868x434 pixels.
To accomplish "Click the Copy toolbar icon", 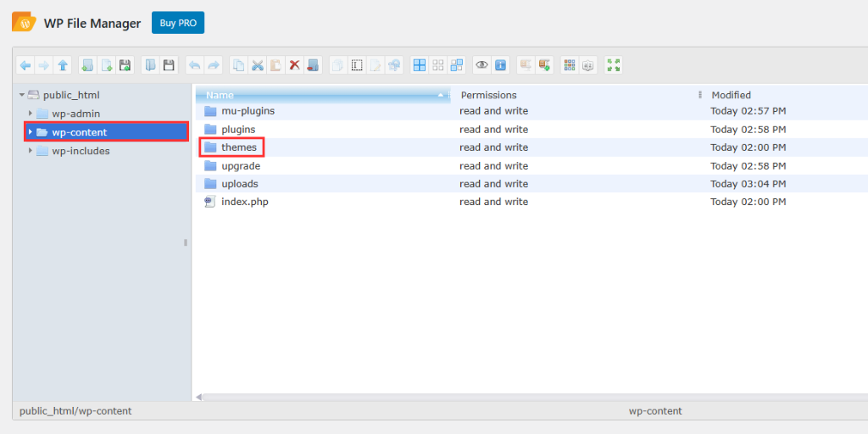I will pos(238,65).
